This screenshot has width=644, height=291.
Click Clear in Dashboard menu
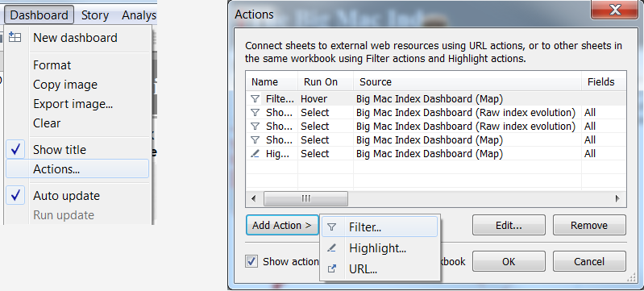coord(47,123)
